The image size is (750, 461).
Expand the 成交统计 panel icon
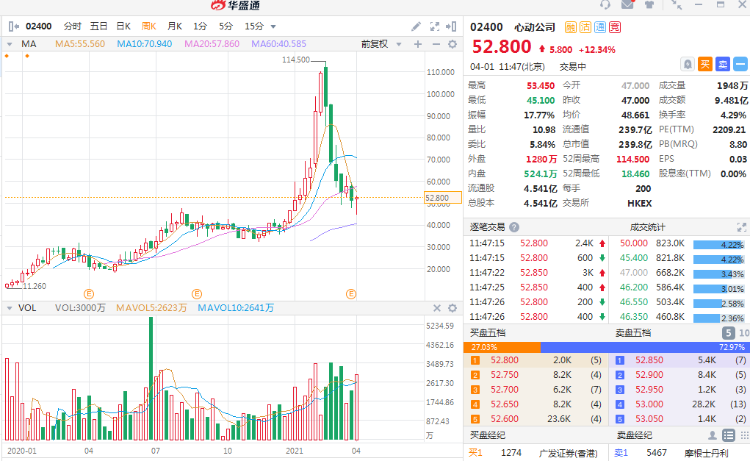(x=741, y=227)
